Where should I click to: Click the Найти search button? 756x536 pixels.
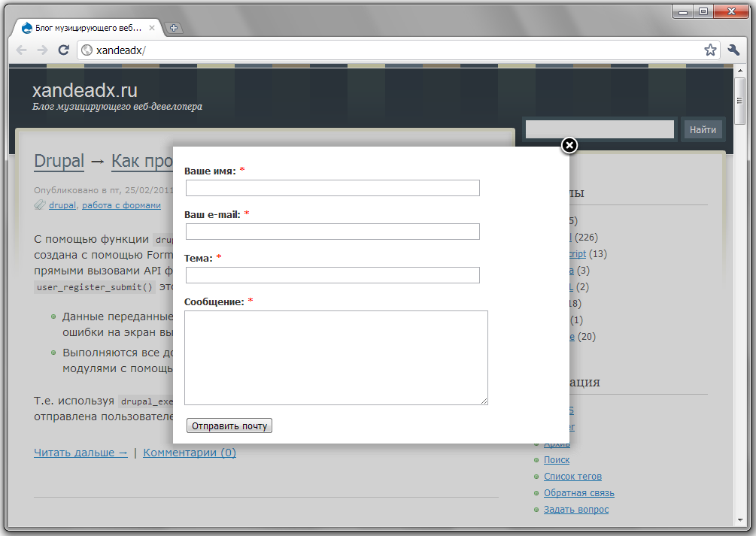click(x=703, y=130)
